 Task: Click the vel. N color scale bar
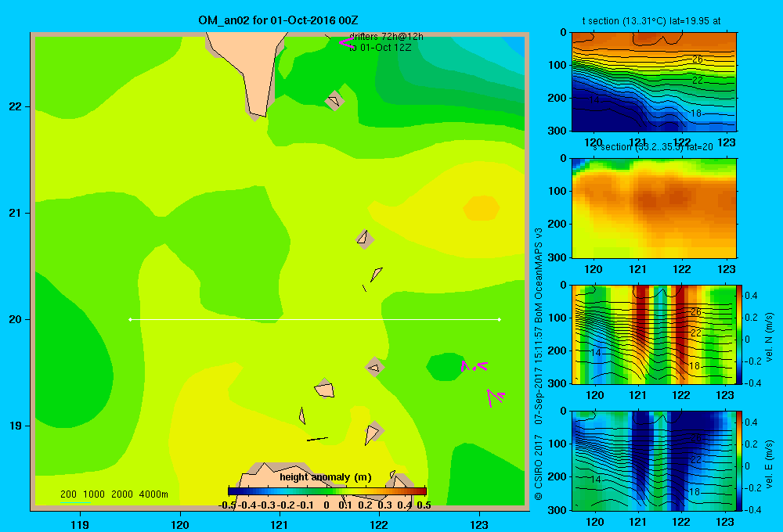(739, 334)
